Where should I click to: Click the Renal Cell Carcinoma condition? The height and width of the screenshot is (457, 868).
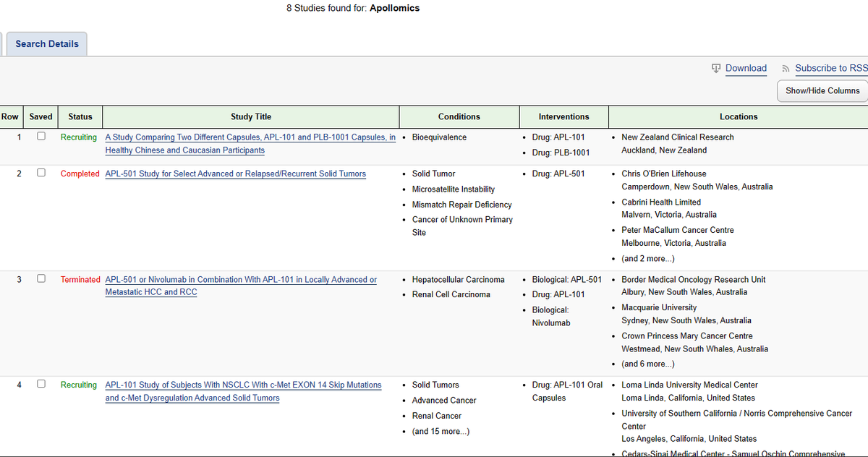[x=451, y=294]
